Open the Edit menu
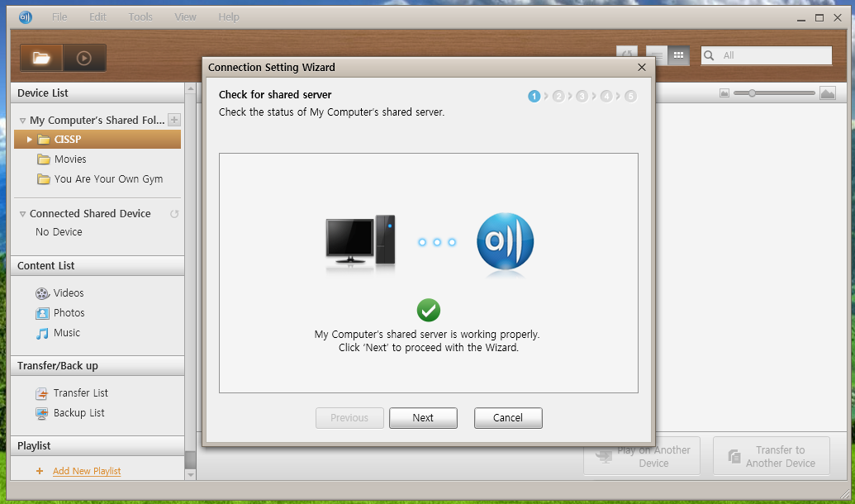The height and width of the screenshot is (504, 855). tap(97, 17)
